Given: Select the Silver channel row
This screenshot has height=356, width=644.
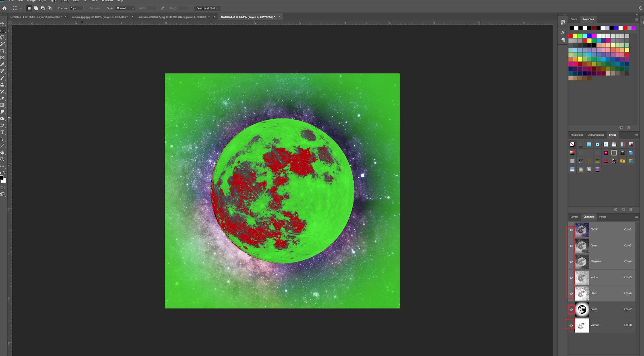Looking at the screenshot, I should [x=601, y=309].
